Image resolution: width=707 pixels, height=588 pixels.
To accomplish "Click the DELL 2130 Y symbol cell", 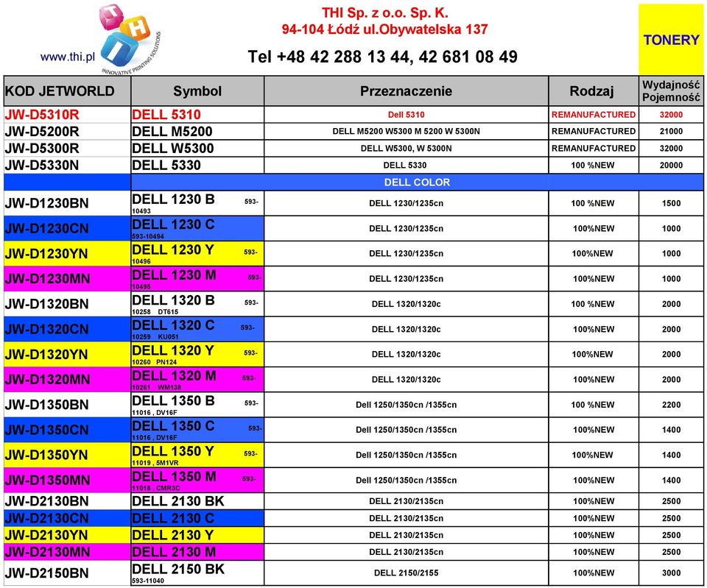I will pos(197,535).
